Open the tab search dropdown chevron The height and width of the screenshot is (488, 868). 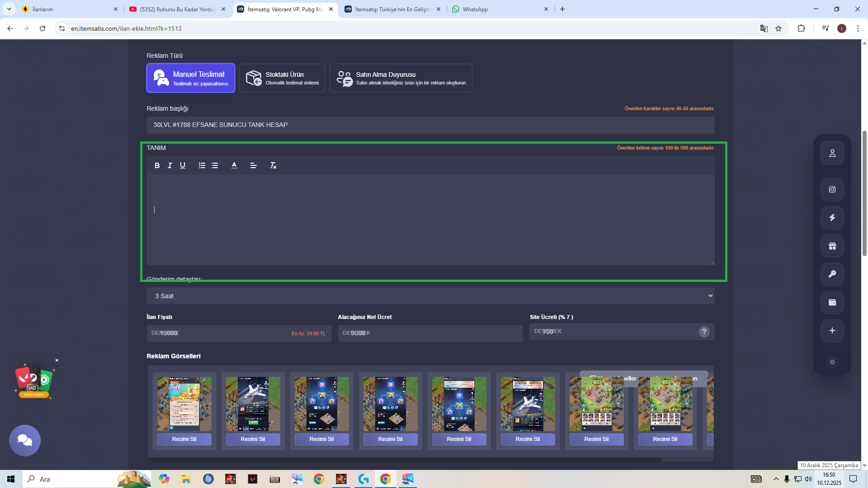pos(9,9)
